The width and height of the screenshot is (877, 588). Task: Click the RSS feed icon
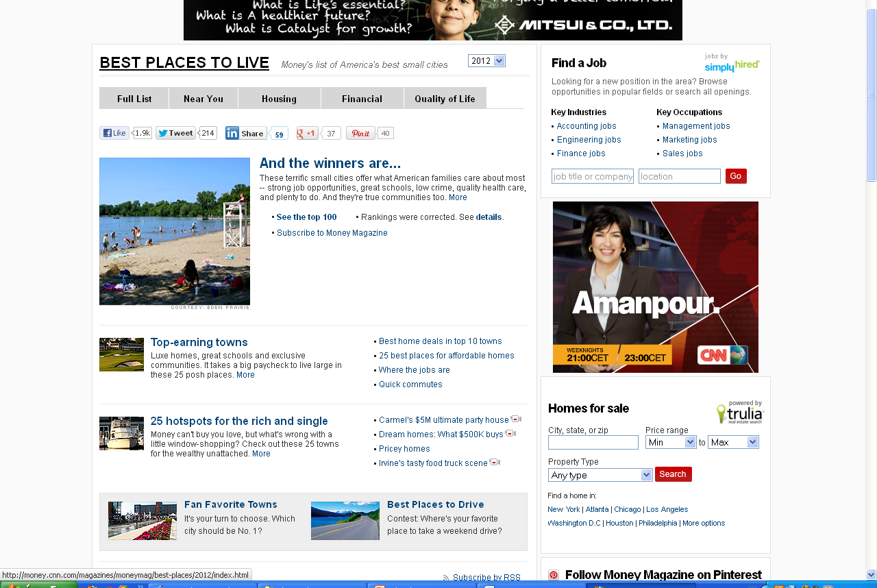[x=446, y=578]
